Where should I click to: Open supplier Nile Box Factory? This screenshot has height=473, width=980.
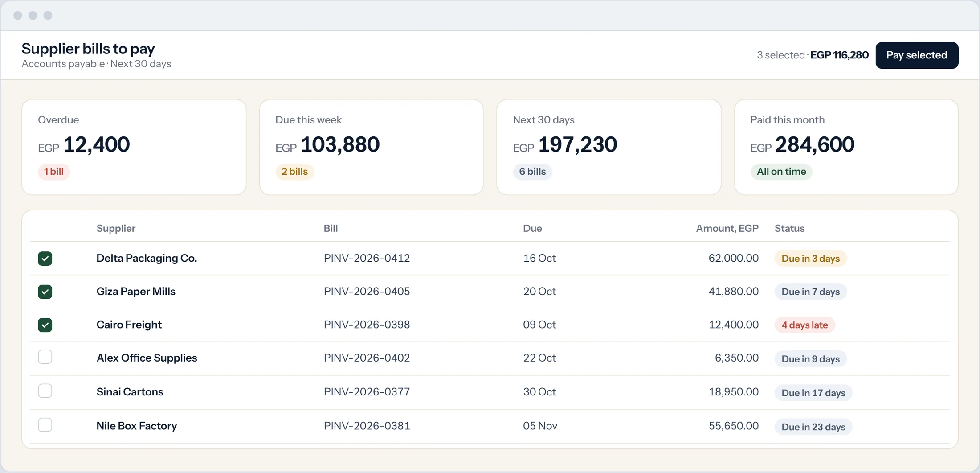tap(136, 426)
